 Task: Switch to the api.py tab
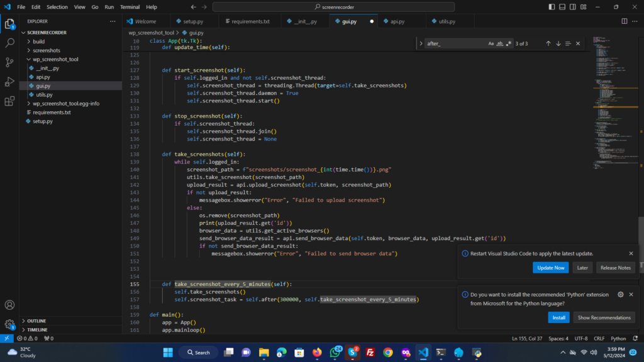coord(397,21)
